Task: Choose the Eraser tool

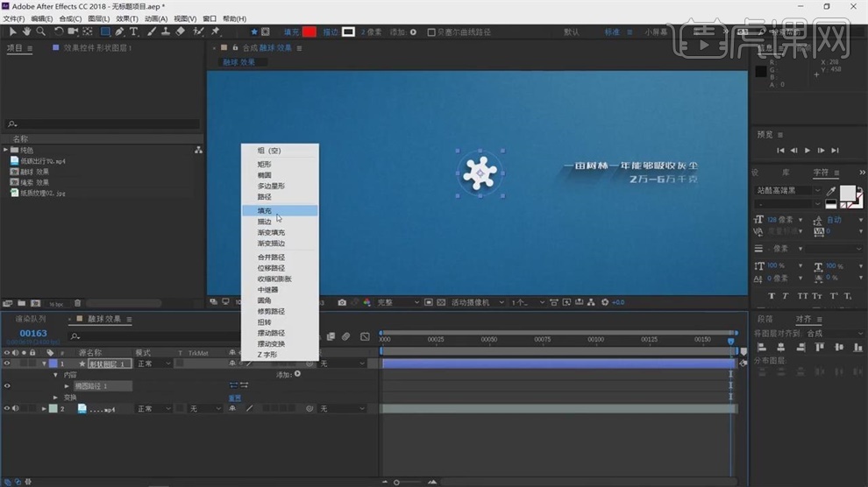Action: tap(181, 32)
